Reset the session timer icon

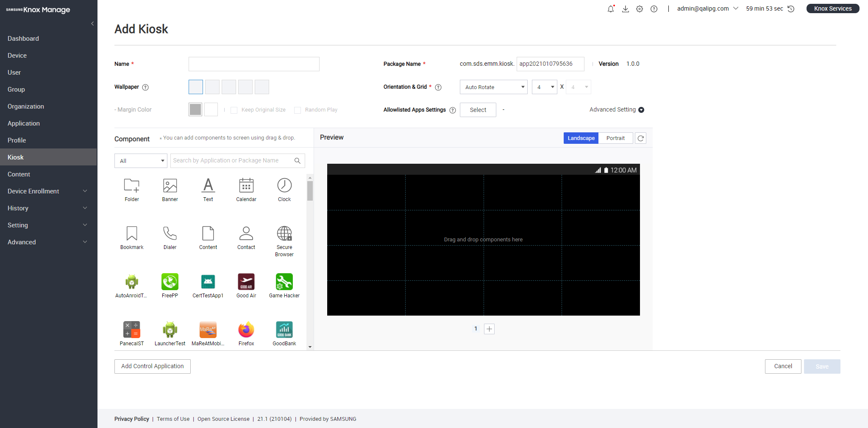click(x=791, y=9)
